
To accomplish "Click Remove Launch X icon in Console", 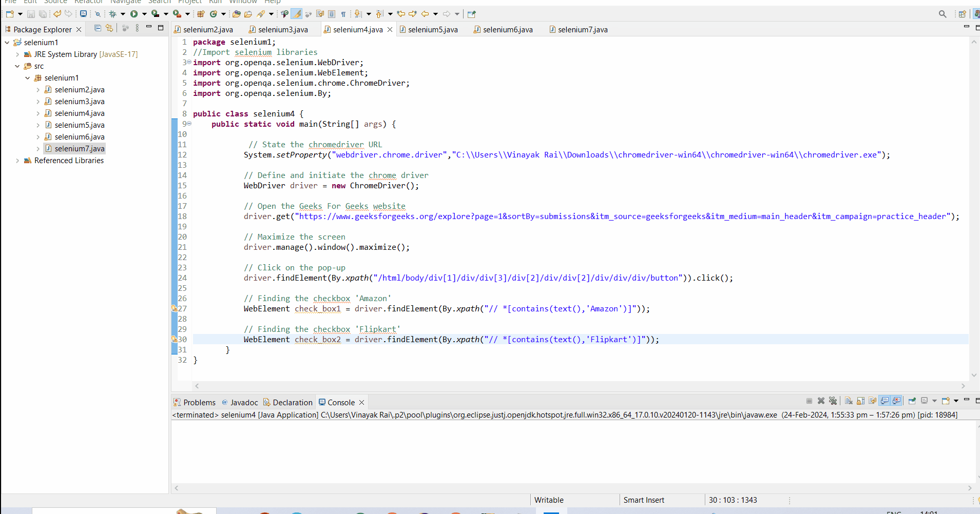I will pos(821,401).
